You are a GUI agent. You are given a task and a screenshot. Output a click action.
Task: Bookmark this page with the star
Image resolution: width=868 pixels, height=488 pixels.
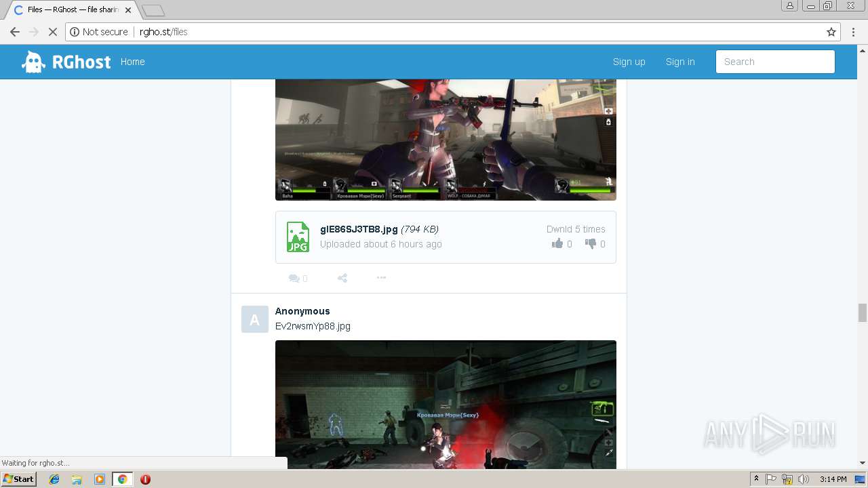coord(831,32)
